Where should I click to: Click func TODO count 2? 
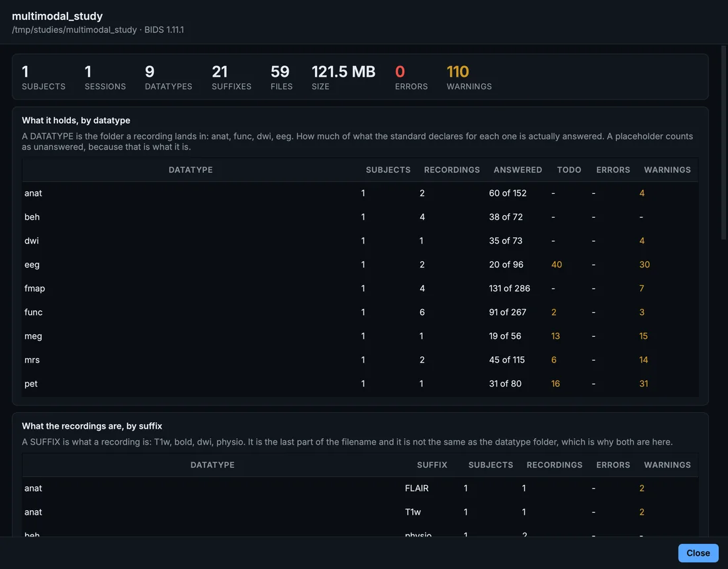point(553,312)
